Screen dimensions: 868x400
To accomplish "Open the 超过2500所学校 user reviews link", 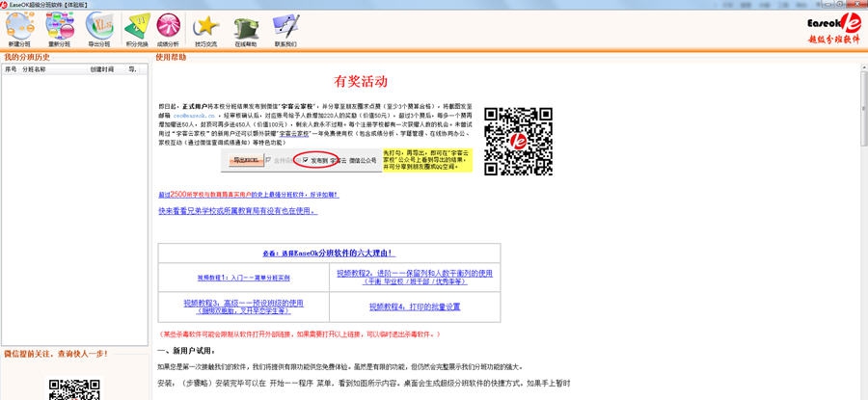I will [x=249, y=195].
